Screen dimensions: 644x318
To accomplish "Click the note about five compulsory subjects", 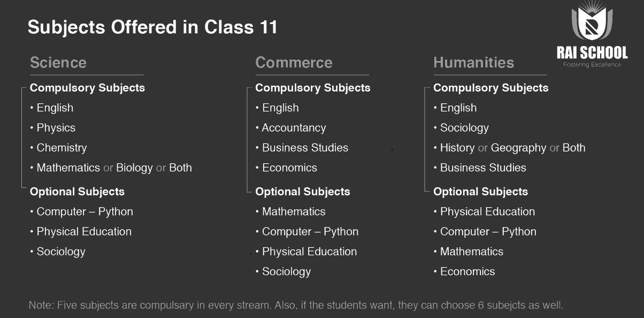I will 296,306.
